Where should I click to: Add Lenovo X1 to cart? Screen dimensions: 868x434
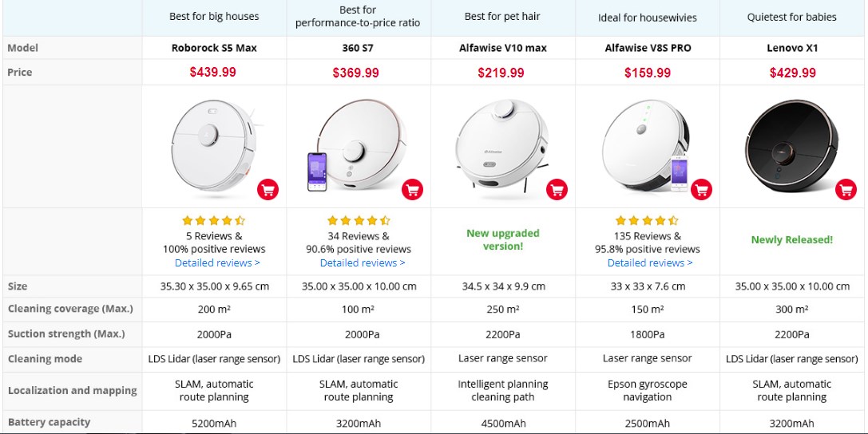[846, 190]
